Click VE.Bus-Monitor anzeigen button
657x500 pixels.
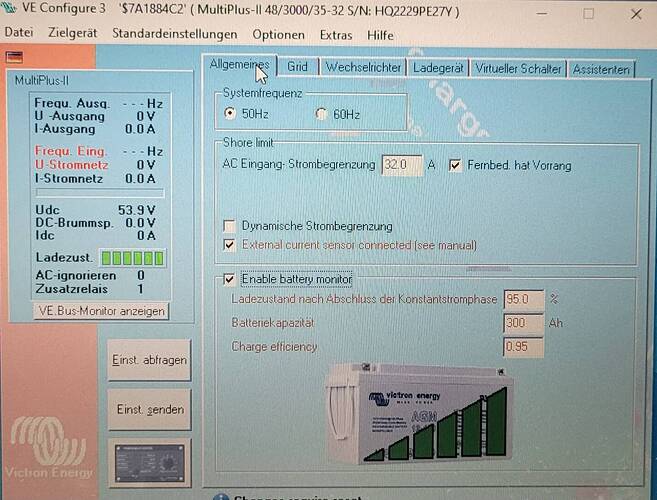click(x=101, y=311)
